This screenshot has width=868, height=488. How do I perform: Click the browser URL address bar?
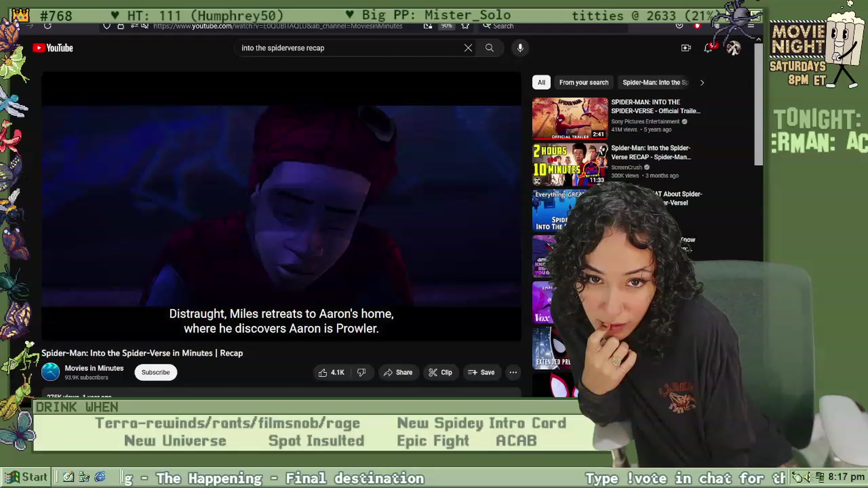pos(278,26)
